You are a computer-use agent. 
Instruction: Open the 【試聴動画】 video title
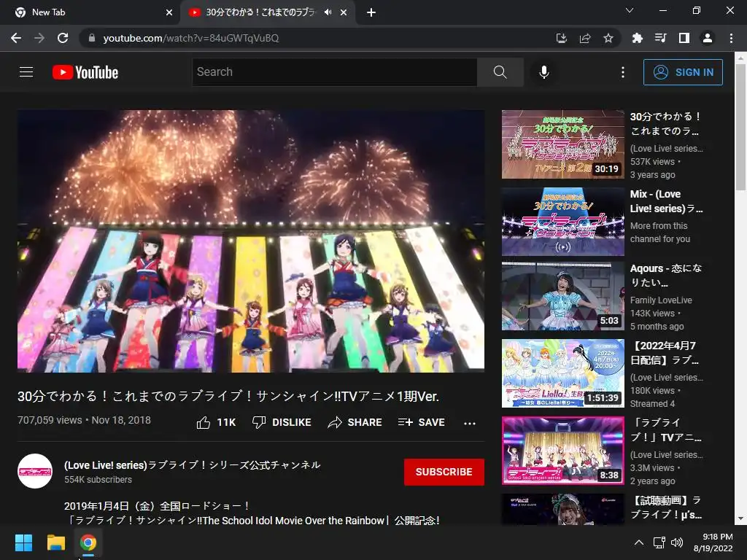(665, 507)
